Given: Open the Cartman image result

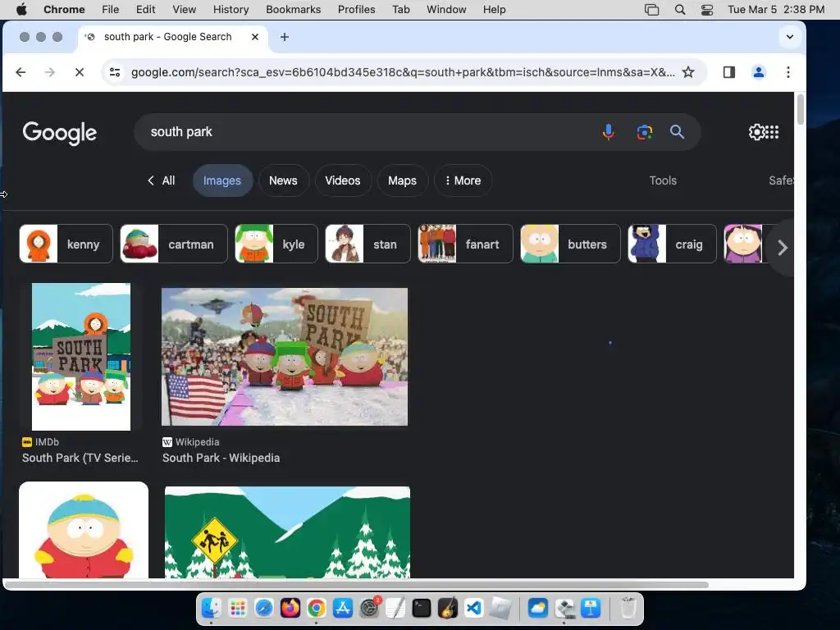Looking at the screenshot, I should tap(84, 530).
